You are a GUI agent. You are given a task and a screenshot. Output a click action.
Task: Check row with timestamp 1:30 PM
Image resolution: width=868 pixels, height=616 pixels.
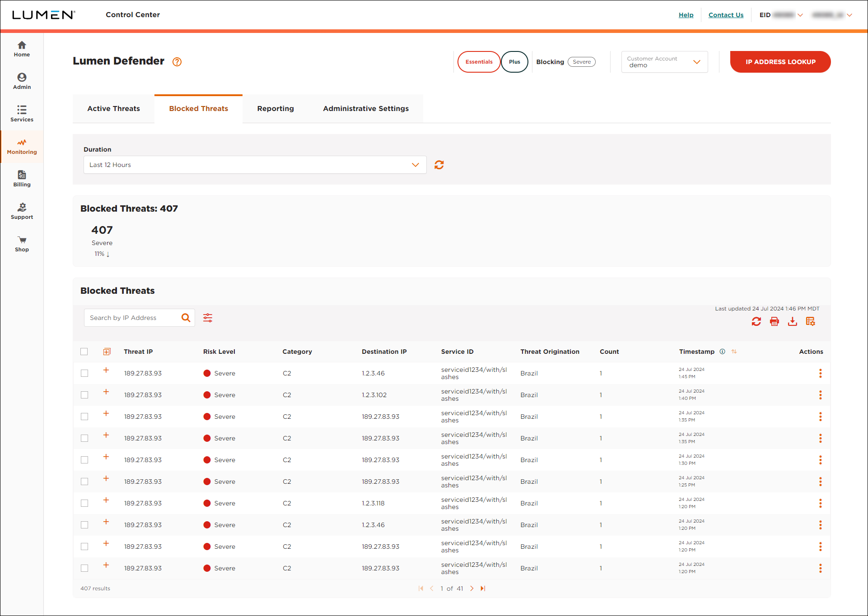(84, 460)
